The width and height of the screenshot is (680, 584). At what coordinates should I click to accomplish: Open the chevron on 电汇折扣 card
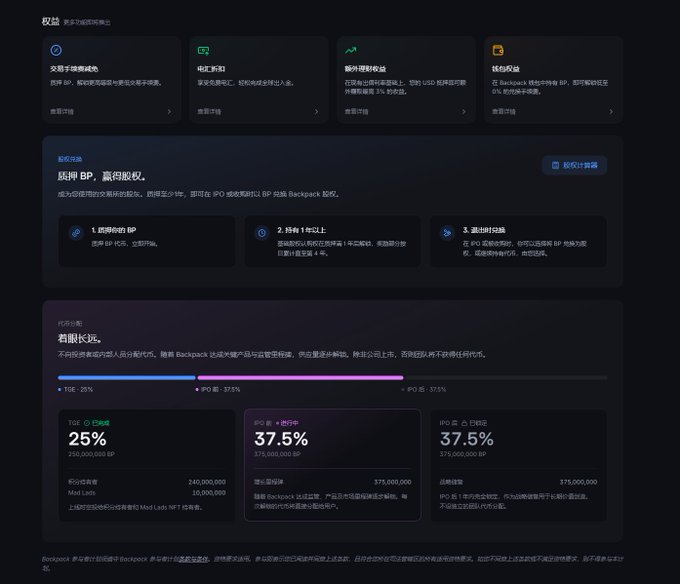(316, 111)
